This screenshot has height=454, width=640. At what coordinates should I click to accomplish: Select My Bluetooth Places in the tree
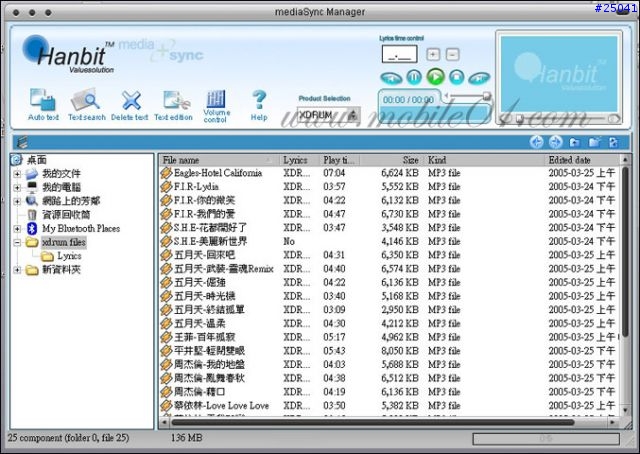tap(81, 229)
